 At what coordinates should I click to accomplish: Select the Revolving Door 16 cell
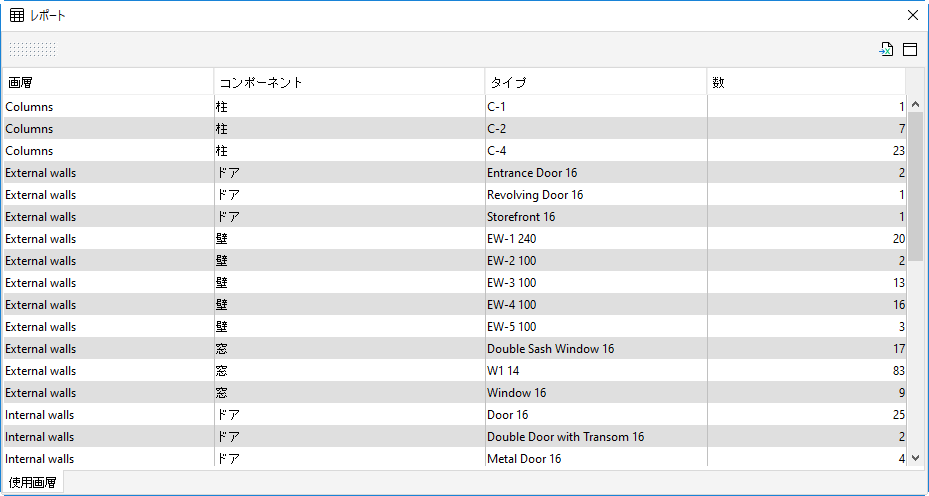point(596,194)
